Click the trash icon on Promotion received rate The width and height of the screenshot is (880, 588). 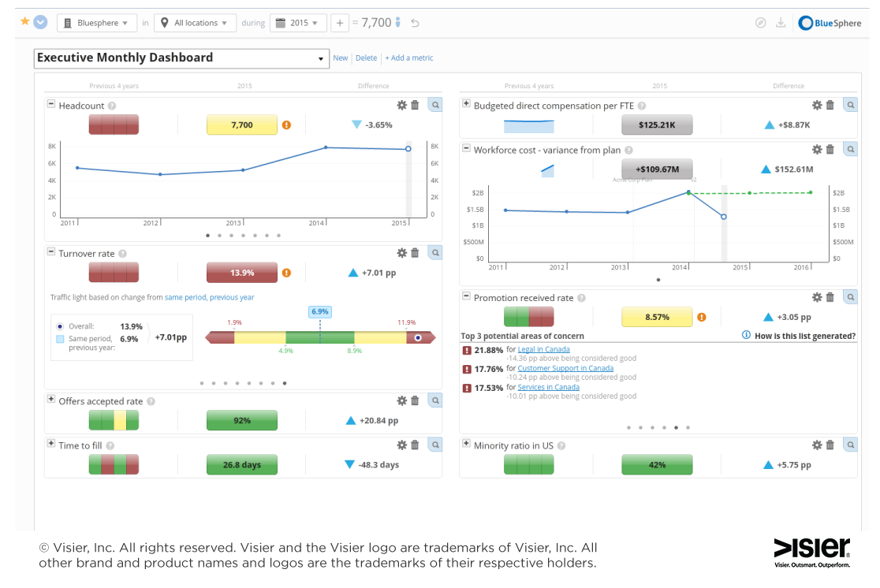tap(830, 296)
